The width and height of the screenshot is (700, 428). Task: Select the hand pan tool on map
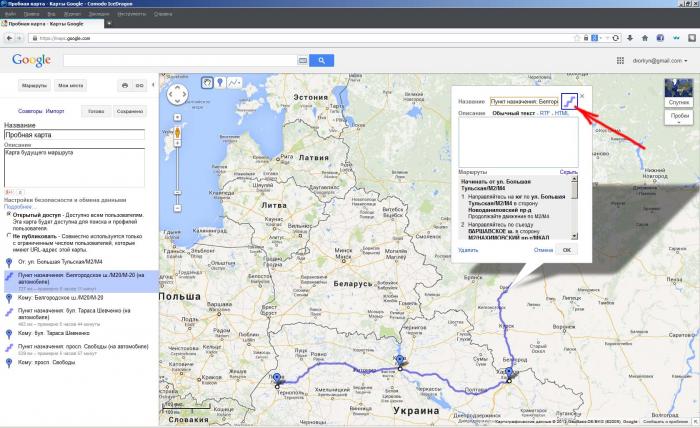pos(205,84)
